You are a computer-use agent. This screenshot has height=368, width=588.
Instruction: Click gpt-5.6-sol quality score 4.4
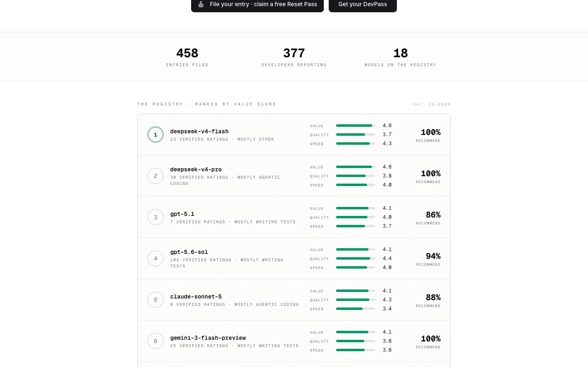(387, 258)
